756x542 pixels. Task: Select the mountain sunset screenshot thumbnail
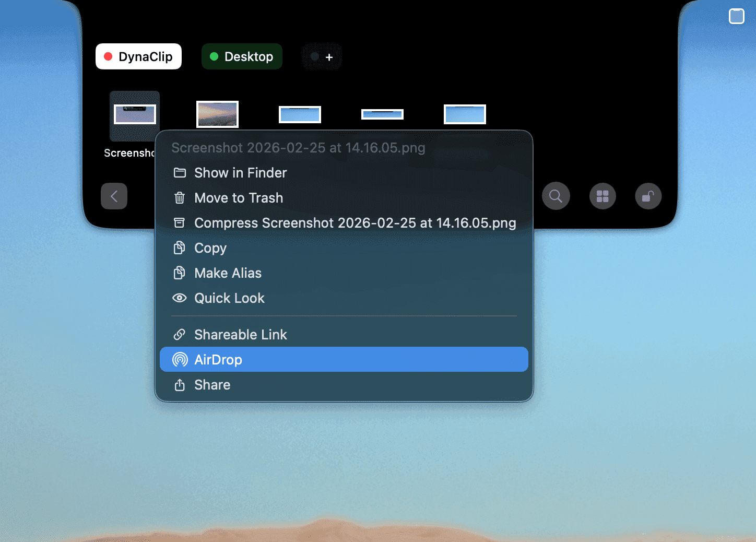[x=217, y=114]
